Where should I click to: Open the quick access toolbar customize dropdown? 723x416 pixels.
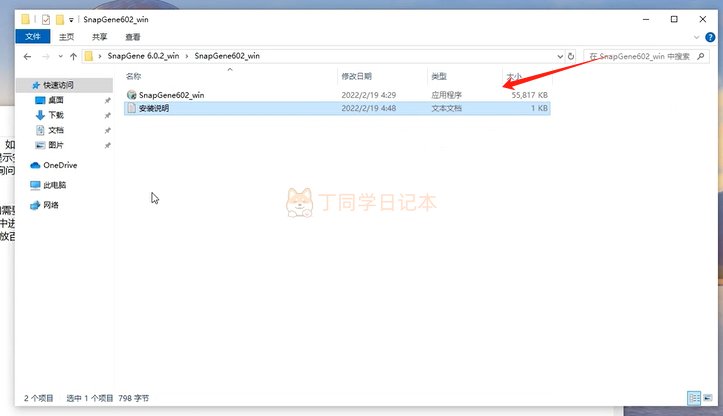tap(71, 20)
